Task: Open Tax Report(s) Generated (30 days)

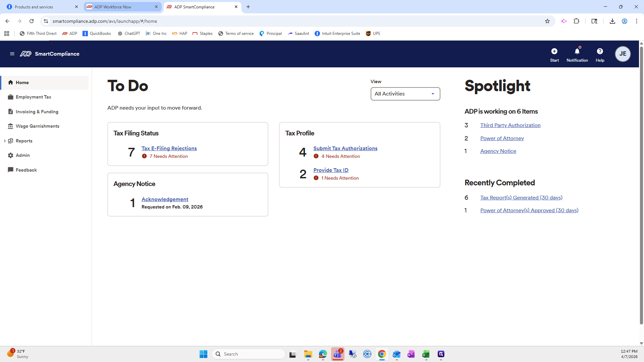Action: pyautogui.click(x=521, y=197)
